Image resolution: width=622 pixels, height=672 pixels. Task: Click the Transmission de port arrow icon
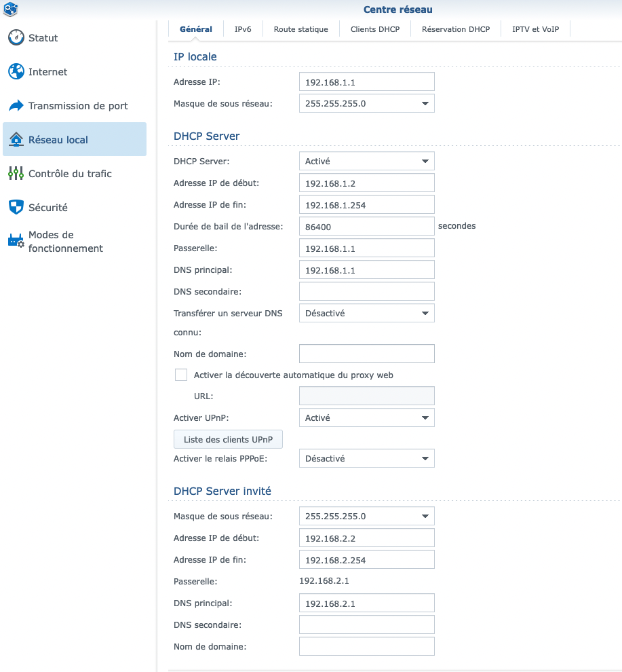coord(16,106)
